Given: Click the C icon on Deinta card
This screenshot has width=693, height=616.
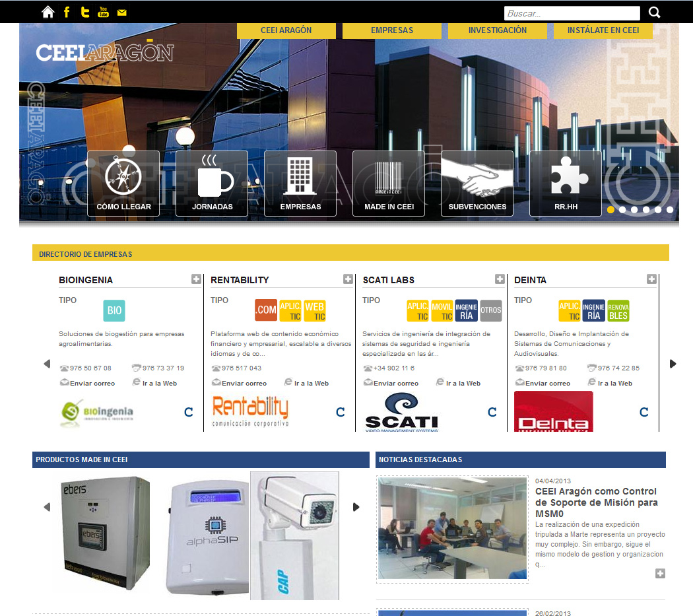Looking at the screenshot, I should [x=644, y=412].
